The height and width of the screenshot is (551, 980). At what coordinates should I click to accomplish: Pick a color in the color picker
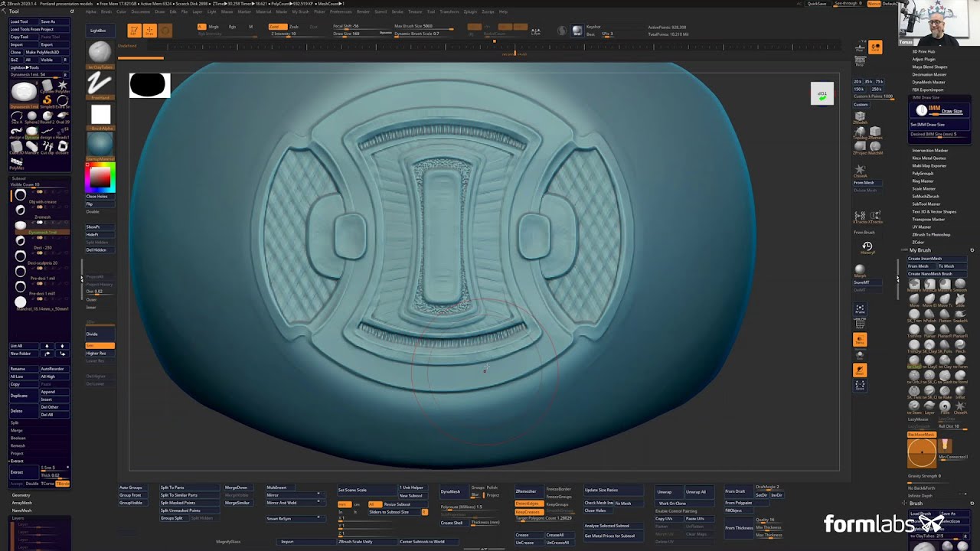100,177
